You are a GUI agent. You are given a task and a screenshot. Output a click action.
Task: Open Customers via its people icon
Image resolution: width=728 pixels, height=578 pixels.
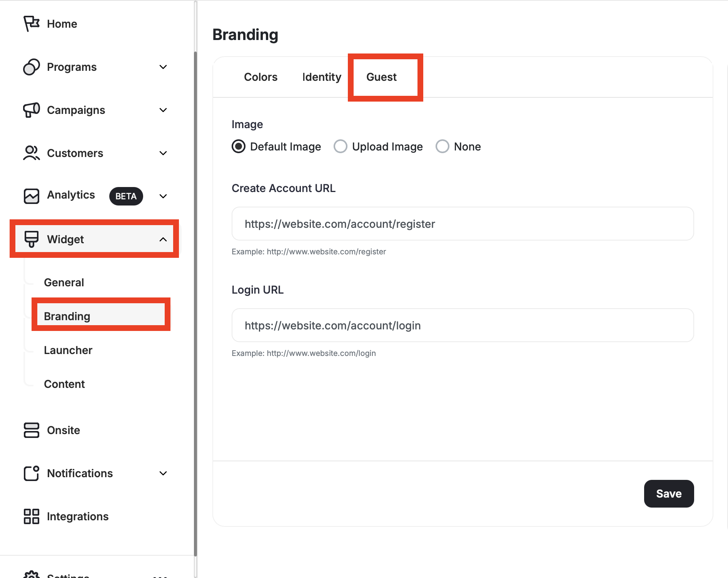click(31, 153)
